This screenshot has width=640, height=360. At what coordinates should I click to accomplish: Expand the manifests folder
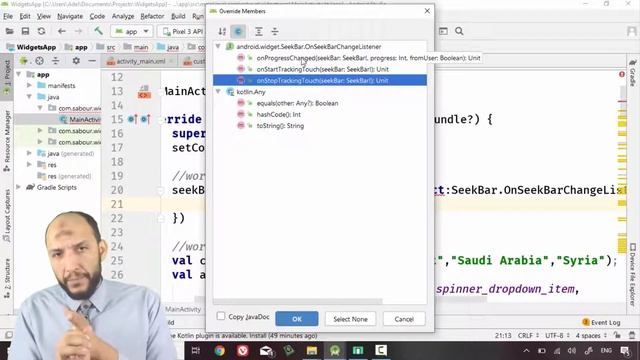click(x=29, y=86)
